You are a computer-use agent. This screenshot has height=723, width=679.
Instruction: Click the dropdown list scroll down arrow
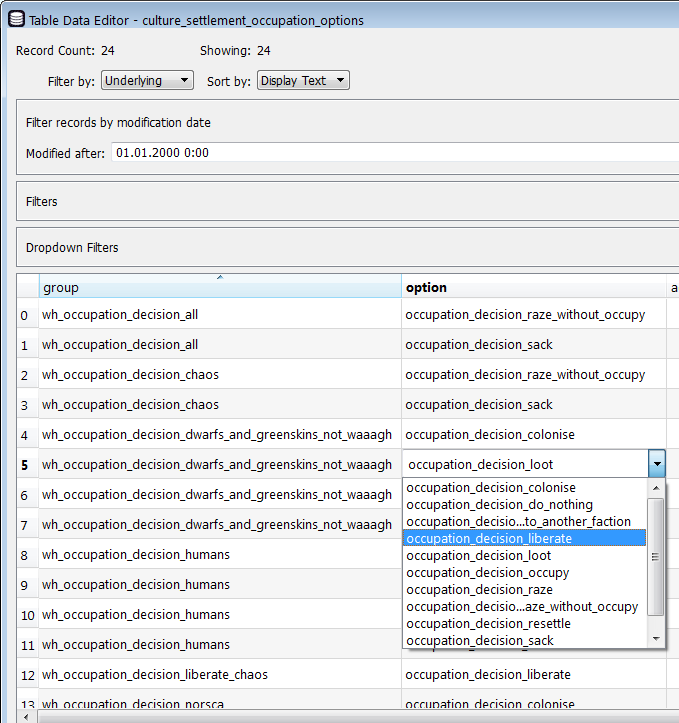[x=656, y=639]
